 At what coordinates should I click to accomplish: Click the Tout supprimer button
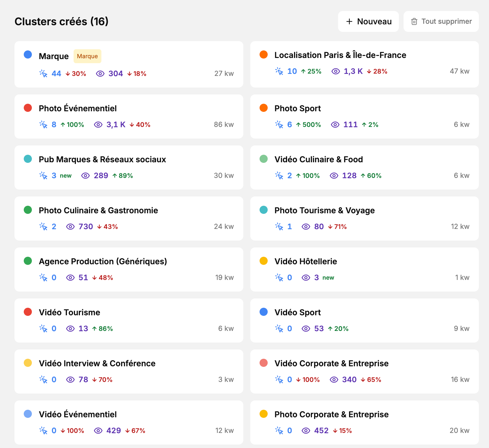tap(441, 21)
